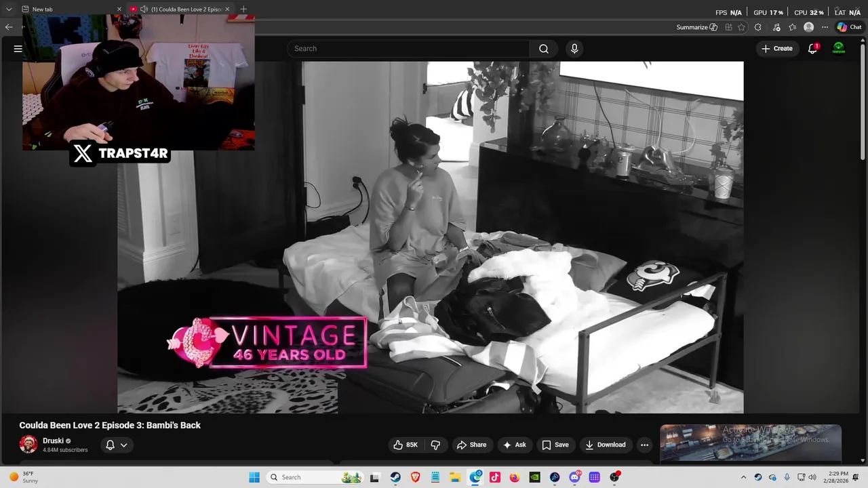
Task: Show hidden system tray icons
Action: [743, 477]
